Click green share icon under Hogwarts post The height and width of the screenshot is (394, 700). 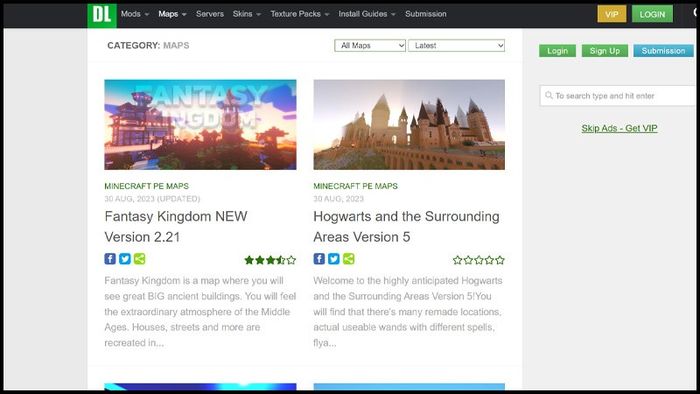pos(348,259)
